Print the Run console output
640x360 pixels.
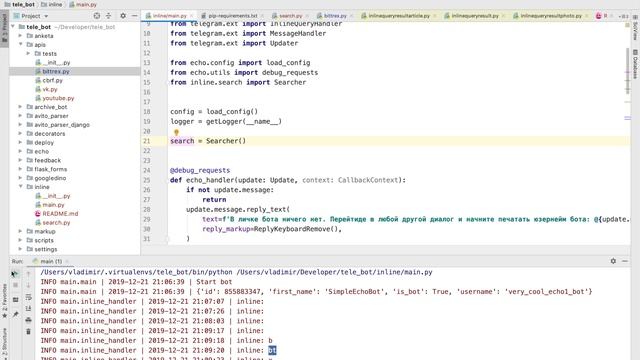pyautogui.click(x=28, y=320)
